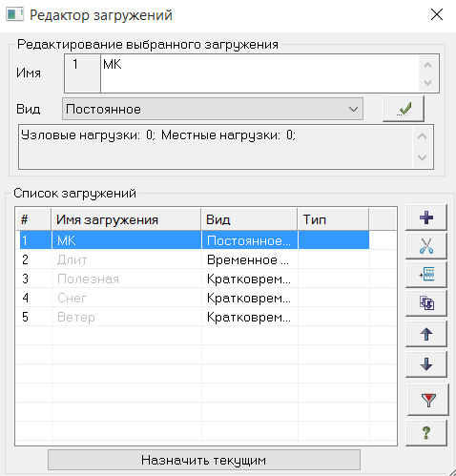456x476 pixels.
Task: Open the red funnel filter
Action: [x=428, y=400]
